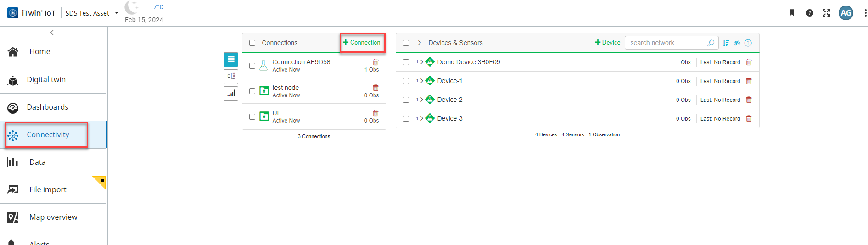The image size is (868, 245).
Task: Toggle the hidden devices eye icon
Action: 737,43
